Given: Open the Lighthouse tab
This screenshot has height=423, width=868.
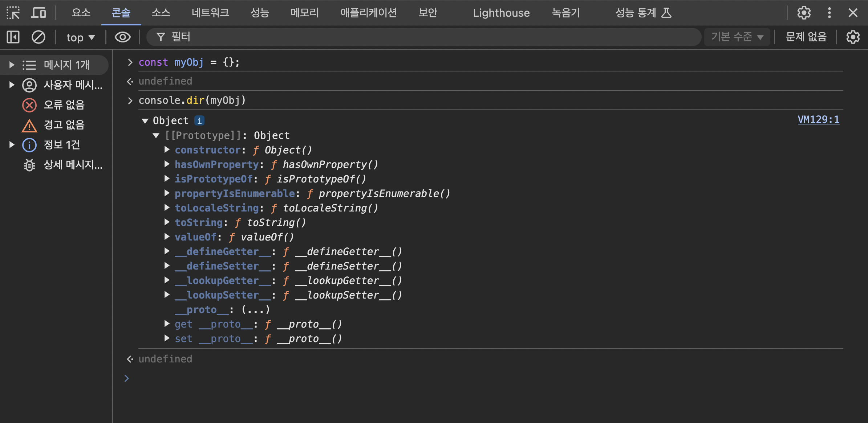Looking at the screenshot, I should (501, 13).
